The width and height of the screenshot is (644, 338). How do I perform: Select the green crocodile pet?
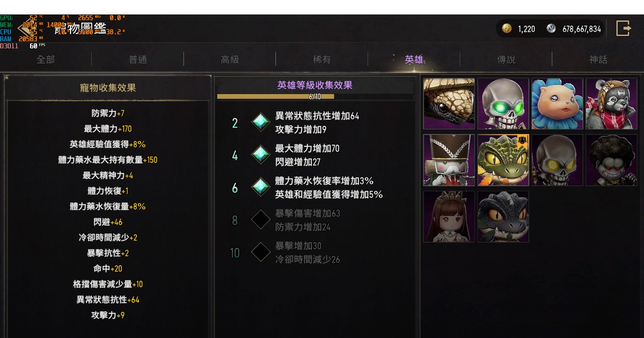[x=503, y=160]
